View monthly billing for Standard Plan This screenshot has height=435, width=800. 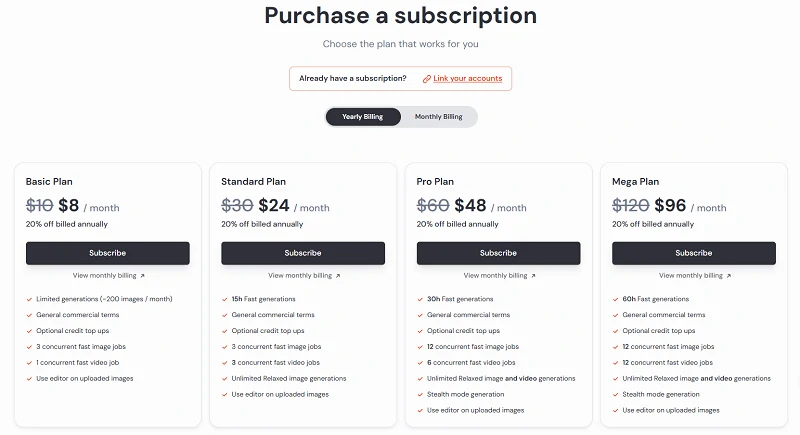[x=299, y=276]
